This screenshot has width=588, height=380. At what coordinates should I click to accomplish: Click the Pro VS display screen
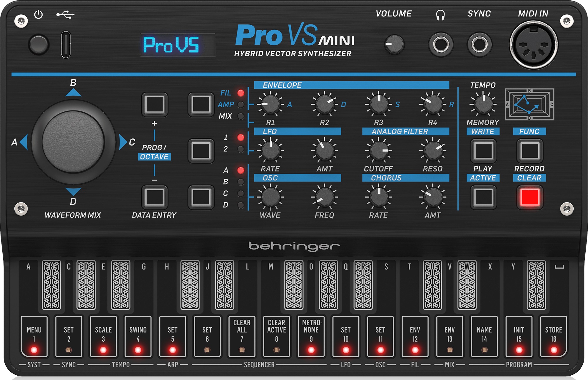(x=178, y=45)
